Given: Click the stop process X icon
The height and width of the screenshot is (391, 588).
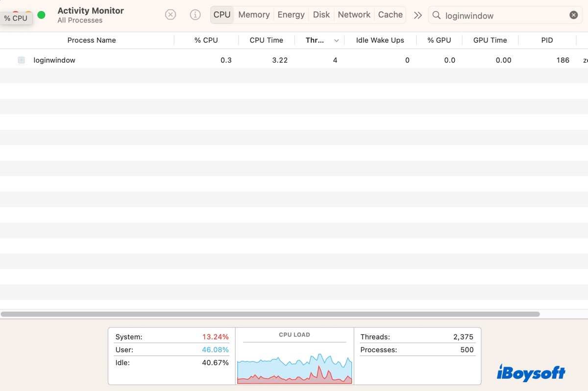Looking at the screenshot, I should [170, 15].
